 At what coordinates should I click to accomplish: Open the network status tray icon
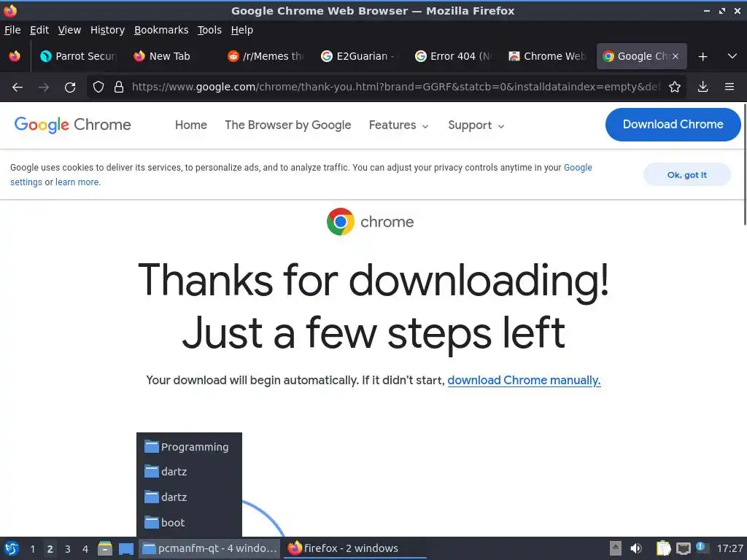pyautogui.click(x=683, y=548)
